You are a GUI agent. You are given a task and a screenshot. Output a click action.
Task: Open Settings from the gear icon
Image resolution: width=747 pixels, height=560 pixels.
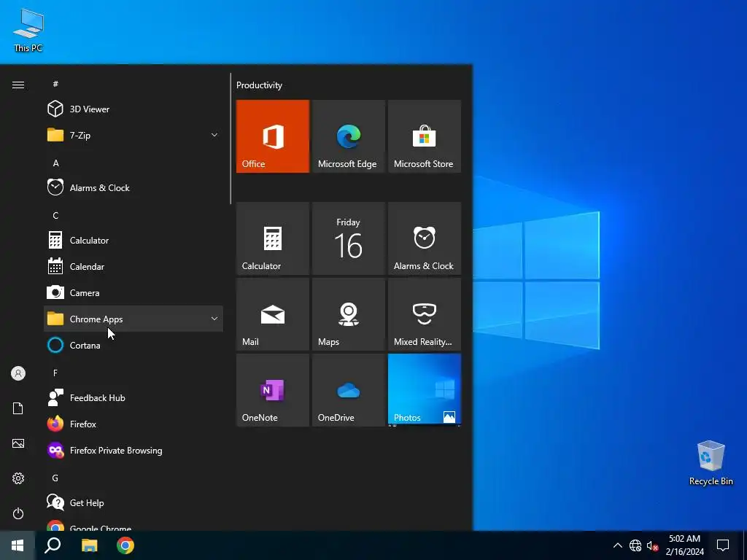tap(18, 478)
